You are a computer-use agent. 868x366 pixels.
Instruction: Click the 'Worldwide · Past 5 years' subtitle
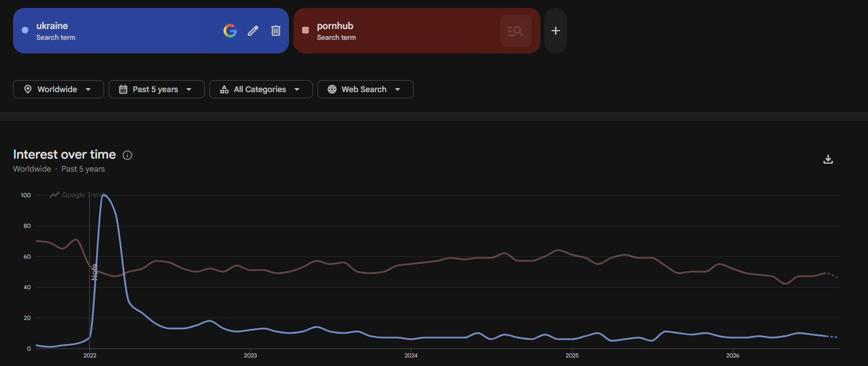[59, 169]
